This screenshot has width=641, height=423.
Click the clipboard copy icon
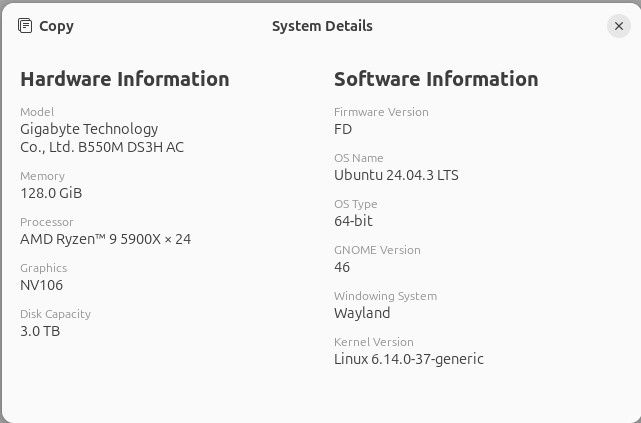click(25, 26)
